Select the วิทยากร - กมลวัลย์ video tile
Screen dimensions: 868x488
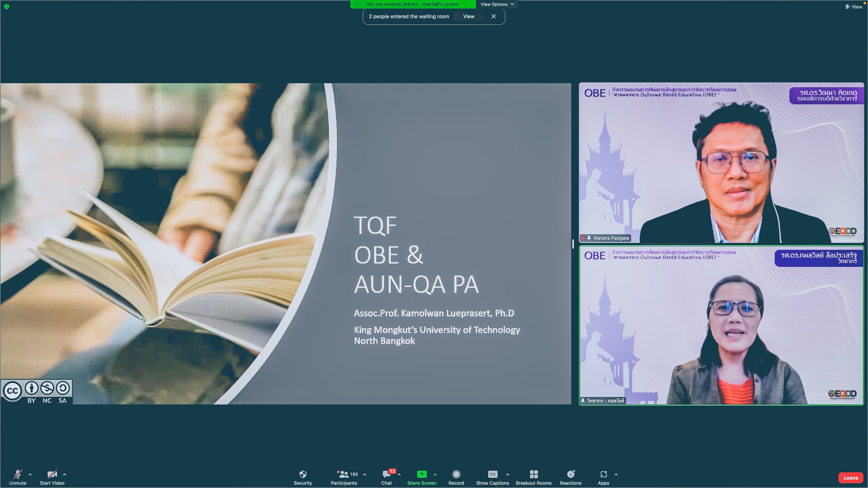(x=721, y=325)
